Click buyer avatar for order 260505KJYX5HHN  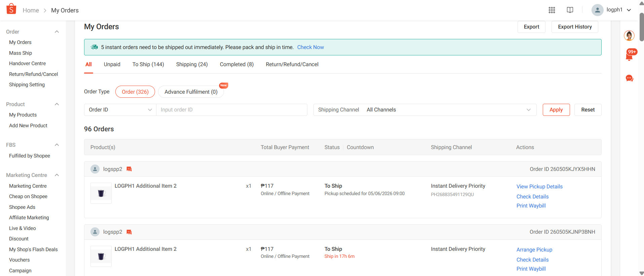95,169
